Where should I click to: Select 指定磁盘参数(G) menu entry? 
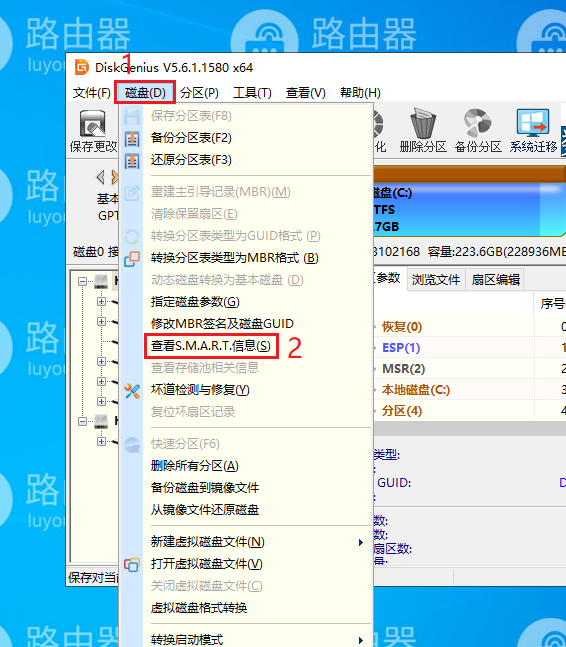point(195,302)
